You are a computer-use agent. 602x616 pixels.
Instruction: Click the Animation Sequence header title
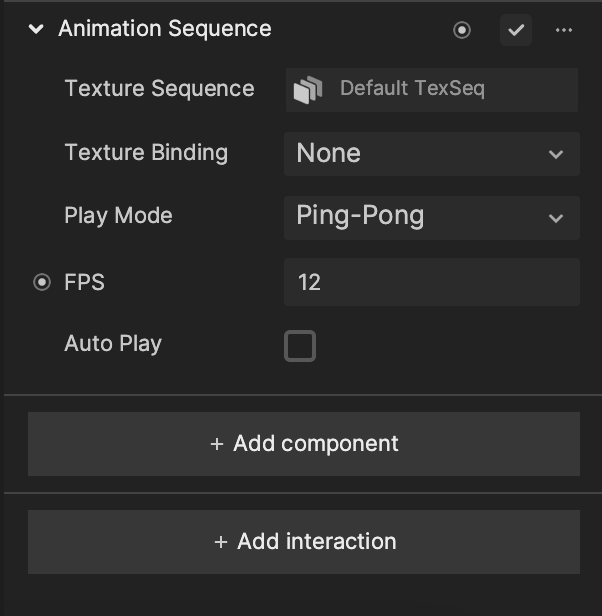click(x=165, y=29)
